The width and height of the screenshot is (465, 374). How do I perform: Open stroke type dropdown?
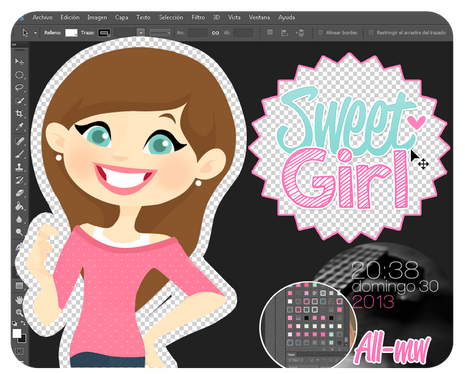(x=160, y=33)
